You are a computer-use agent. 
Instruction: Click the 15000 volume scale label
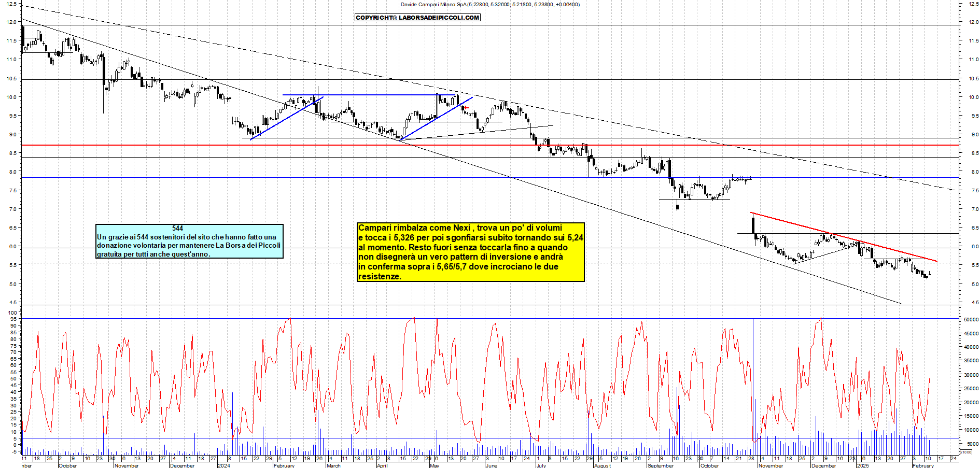coord(971,416)
